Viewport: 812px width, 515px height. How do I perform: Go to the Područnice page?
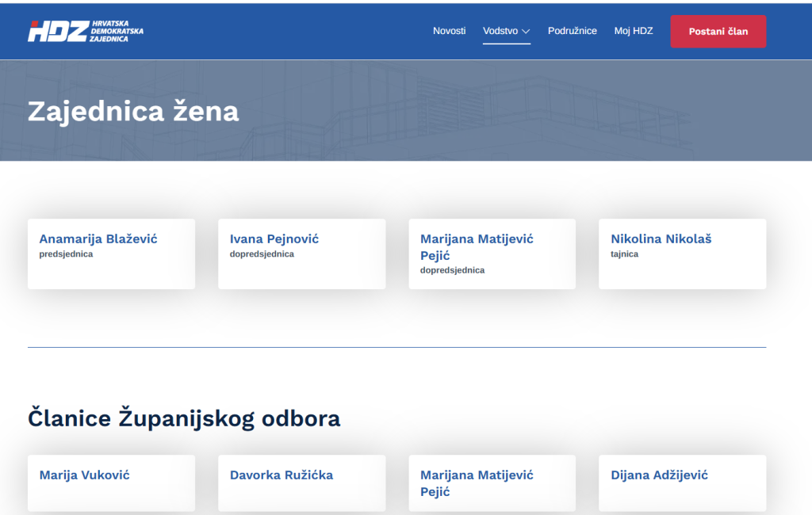coord(573,31)
